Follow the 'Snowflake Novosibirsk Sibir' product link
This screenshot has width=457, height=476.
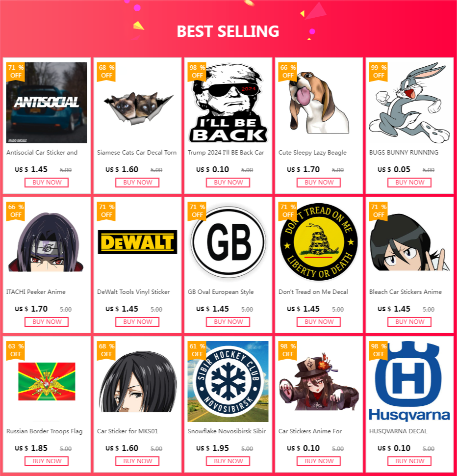point(227,431)
